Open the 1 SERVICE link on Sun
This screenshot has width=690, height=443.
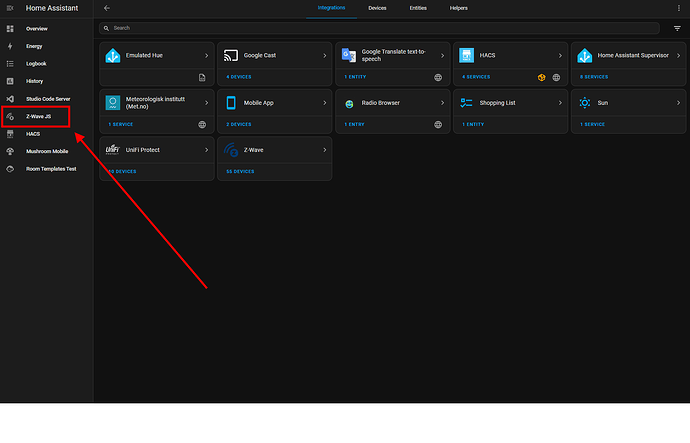point(592,124)
